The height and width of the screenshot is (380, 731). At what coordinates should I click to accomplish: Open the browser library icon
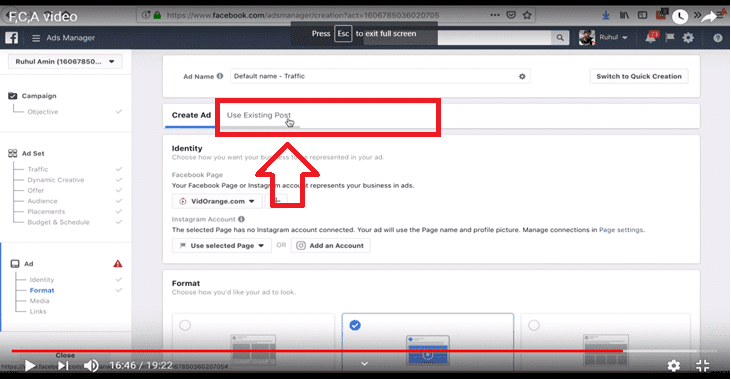pyautogui.click(x=624, y=15)
